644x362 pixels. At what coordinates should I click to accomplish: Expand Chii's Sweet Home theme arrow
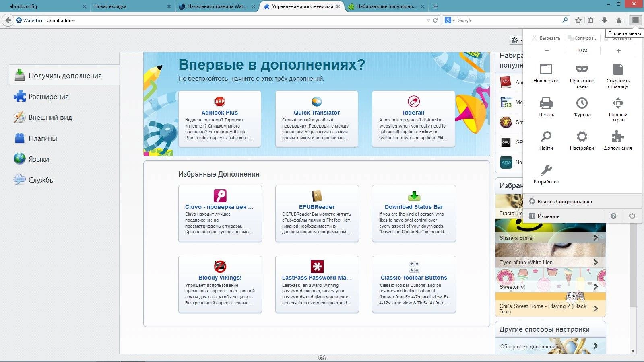click(x=596, y=309)
